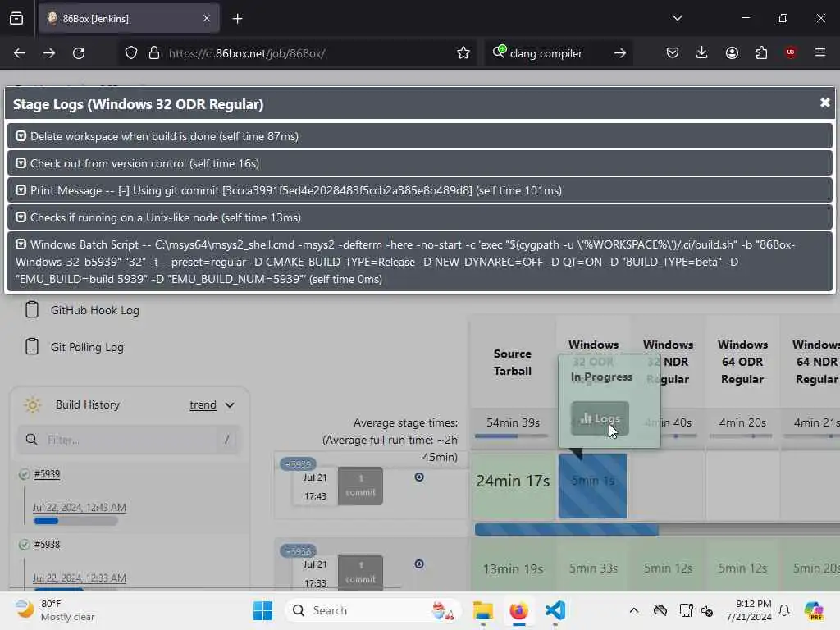Click the build #5938 status icon
840x630 pixels.
point(24,545)
